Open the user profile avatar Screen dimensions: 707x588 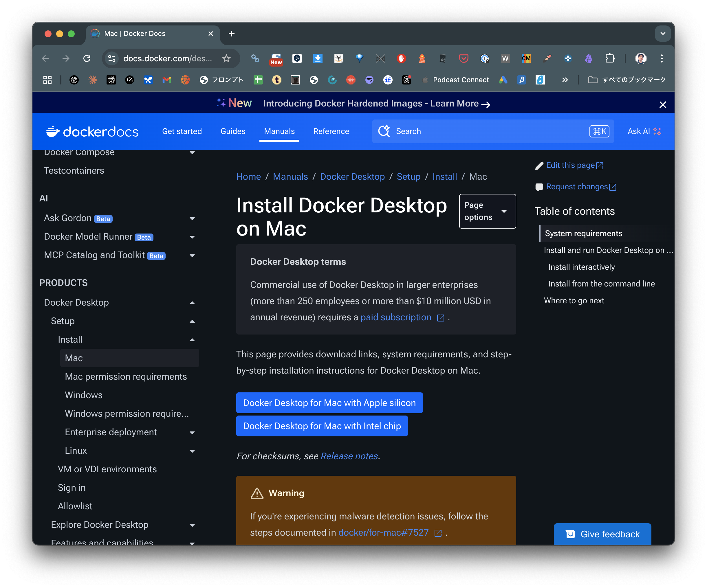pos(640,58)
